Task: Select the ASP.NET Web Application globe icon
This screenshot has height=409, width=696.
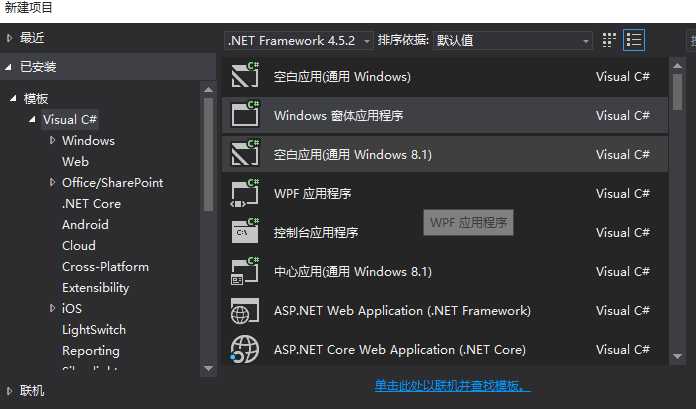Action: 245,310
